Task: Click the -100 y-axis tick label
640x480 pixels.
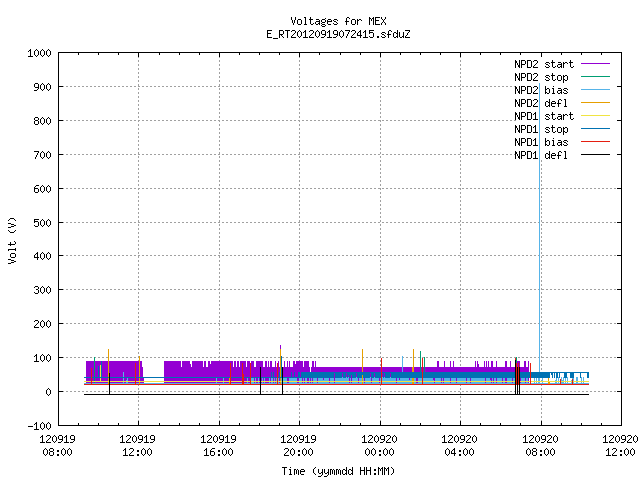Action: pyautogui.click(x=39, y=426)
